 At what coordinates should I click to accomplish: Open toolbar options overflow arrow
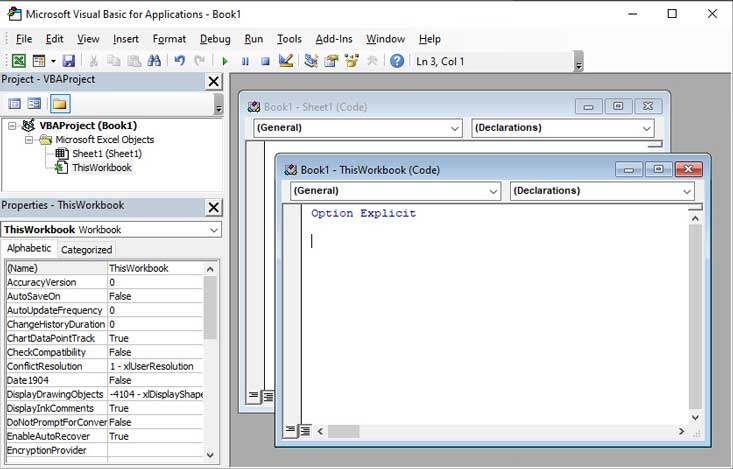[x=579, y=61]
